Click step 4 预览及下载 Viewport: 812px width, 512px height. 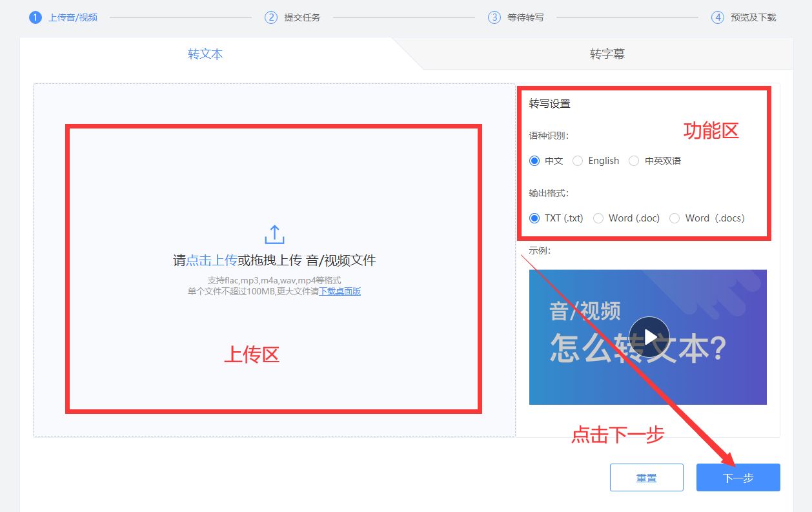pyautogui.click(x=744, y=17)
